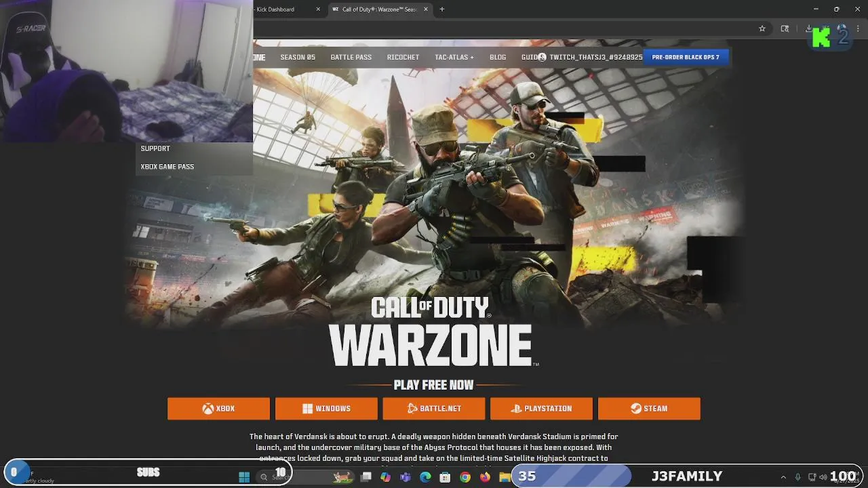Close the Kick Dashboard tab

coord(318,9)
